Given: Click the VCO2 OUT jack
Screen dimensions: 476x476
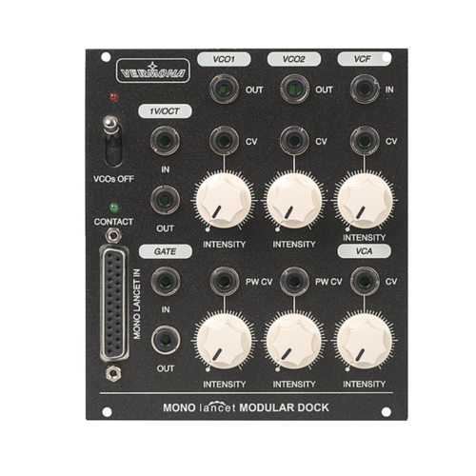Looking at the screenshot, I should (x=294, y=89).
